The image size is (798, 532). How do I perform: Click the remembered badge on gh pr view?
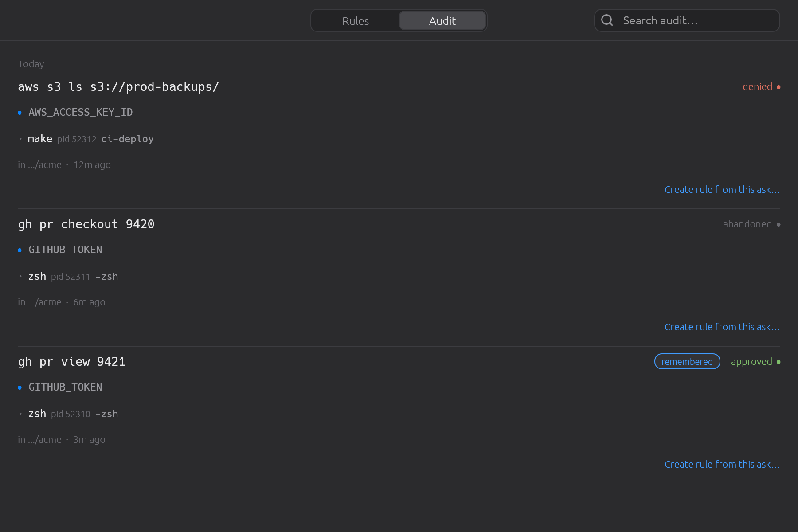687,362
